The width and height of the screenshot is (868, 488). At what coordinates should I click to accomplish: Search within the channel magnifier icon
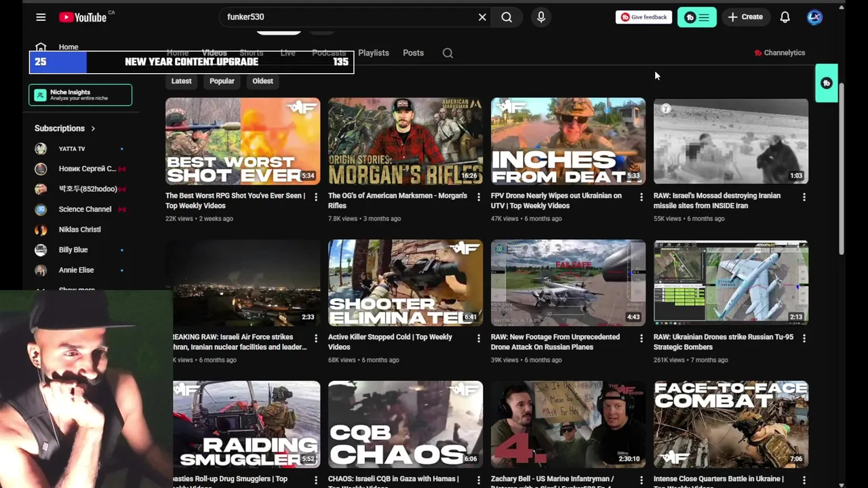(x=448, y=53)
